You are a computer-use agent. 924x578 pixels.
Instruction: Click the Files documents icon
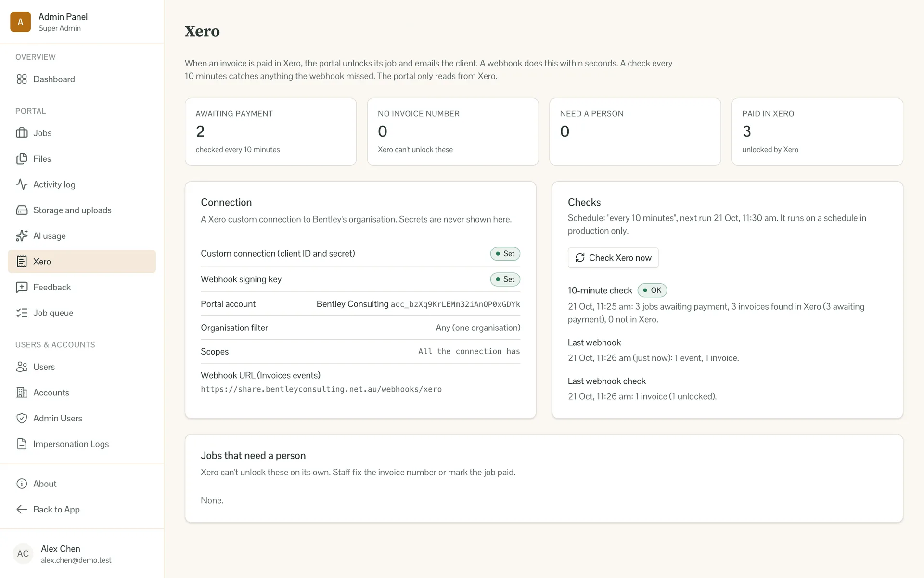[x=22, y=158]
